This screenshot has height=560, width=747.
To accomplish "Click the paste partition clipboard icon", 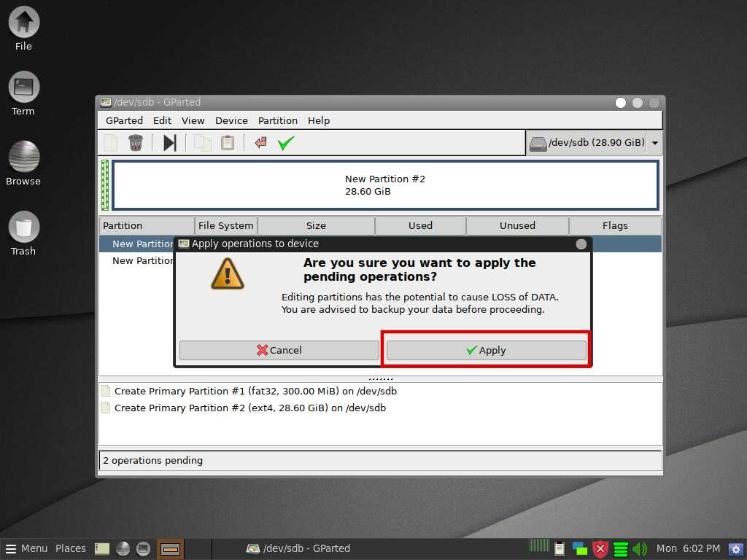I will [228, 143].
